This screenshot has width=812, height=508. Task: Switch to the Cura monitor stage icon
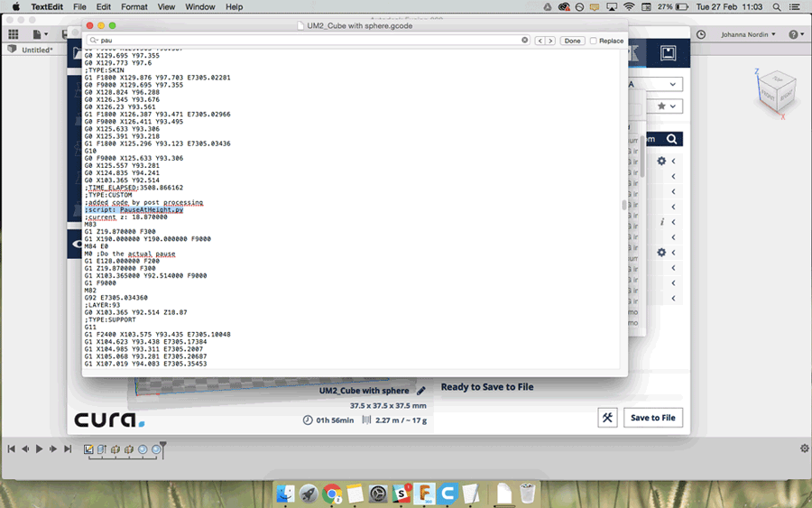(x=668, y=53)
